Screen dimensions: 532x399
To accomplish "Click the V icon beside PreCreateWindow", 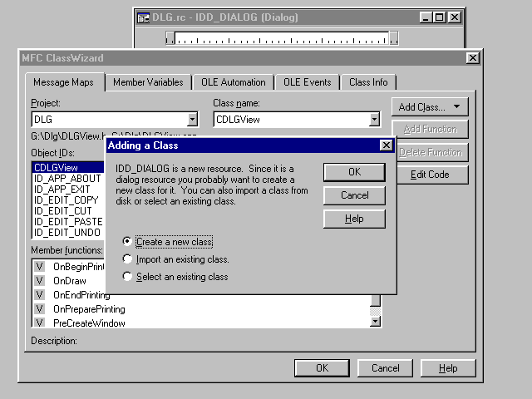I will pos(40,323).
